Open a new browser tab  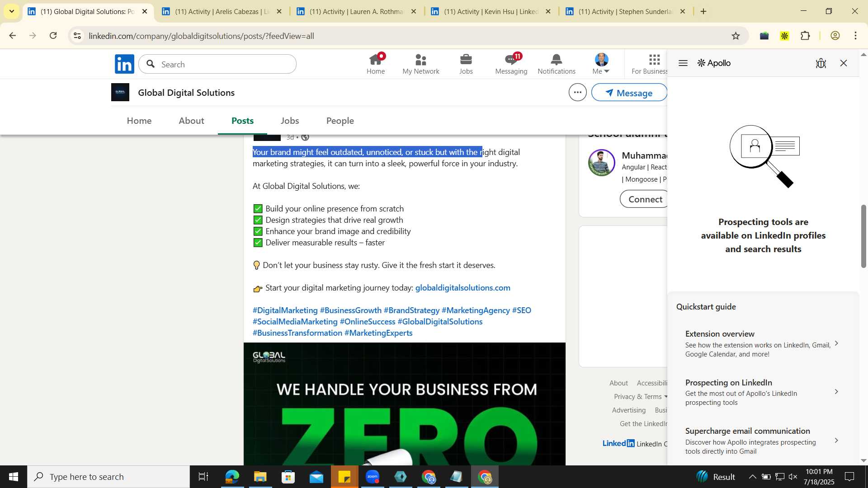(703, 11)
